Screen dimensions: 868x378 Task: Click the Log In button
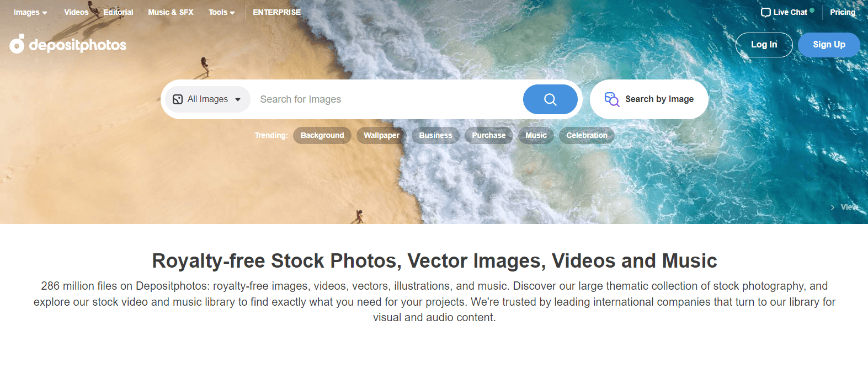coord(764,45)
